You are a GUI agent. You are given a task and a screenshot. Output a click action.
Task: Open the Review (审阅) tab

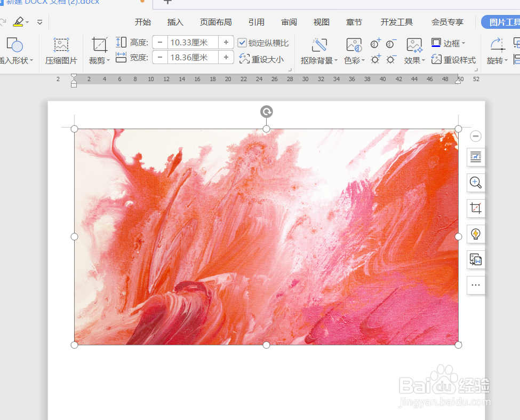(x=289, y=22)
